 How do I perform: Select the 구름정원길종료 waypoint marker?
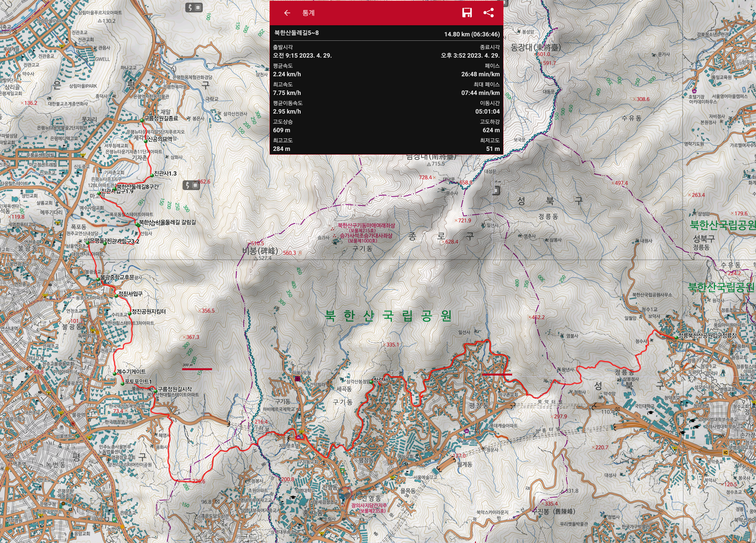coord(142,120)
